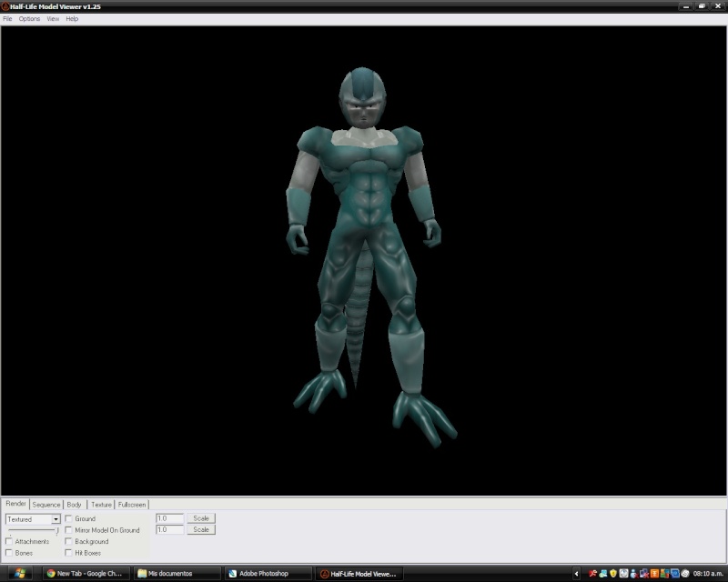The width and height of the screenshot is (728, 582).
Task: Click the messenger buddy tray icon with red X
Action: click(633, 574)
